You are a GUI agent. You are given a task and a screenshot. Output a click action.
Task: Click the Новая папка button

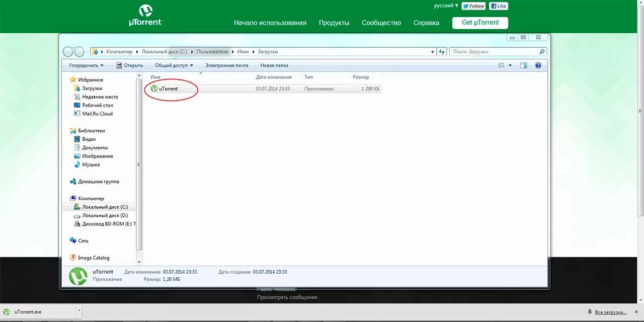pos(274,65)
